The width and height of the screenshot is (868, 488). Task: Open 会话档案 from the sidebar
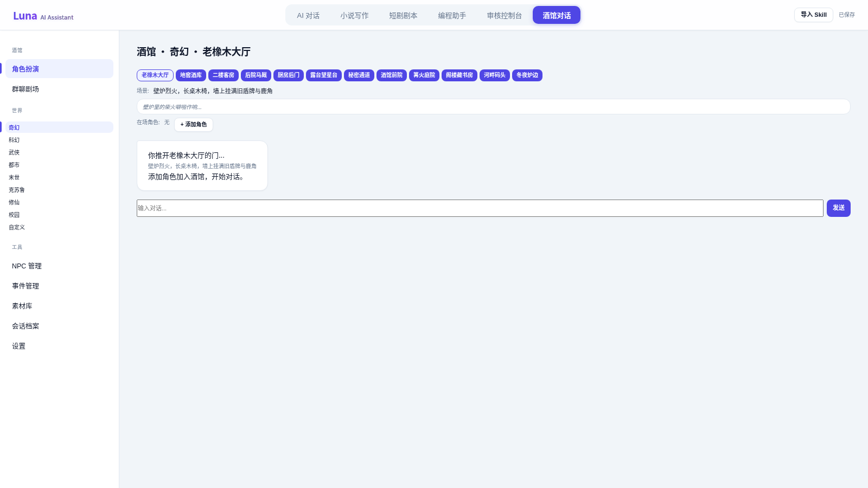tap(60, 326)
